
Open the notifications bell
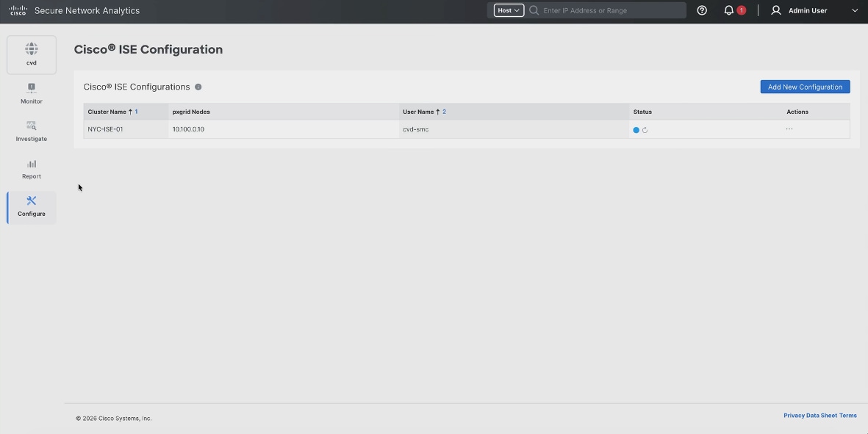click(x=729, y=10)
